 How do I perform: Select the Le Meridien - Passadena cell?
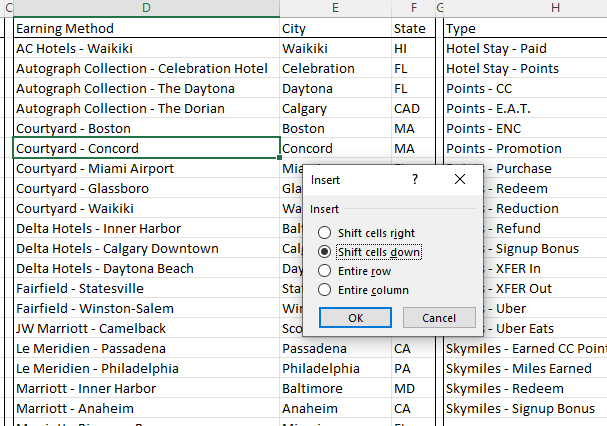pos(146,349)
